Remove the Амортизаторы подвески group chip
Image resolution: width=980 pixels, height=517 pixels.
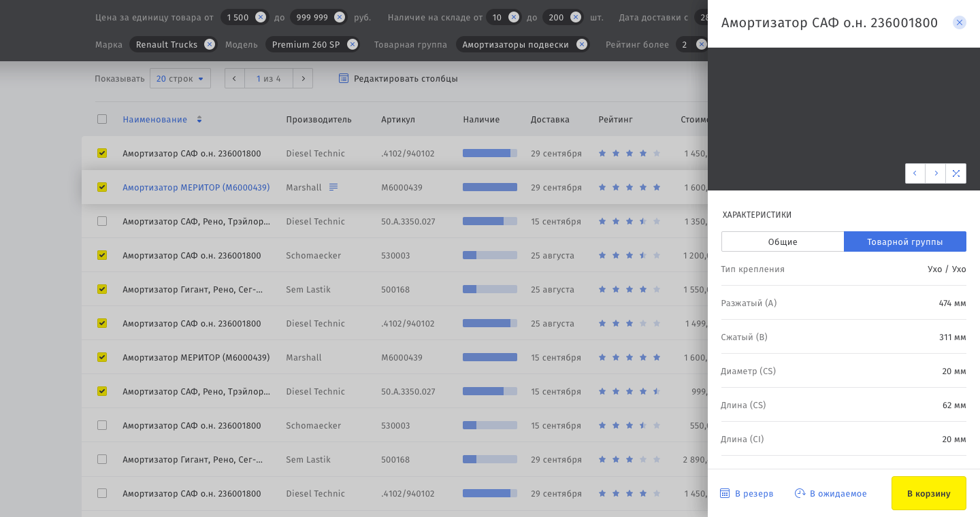click(x=581, y=44)
